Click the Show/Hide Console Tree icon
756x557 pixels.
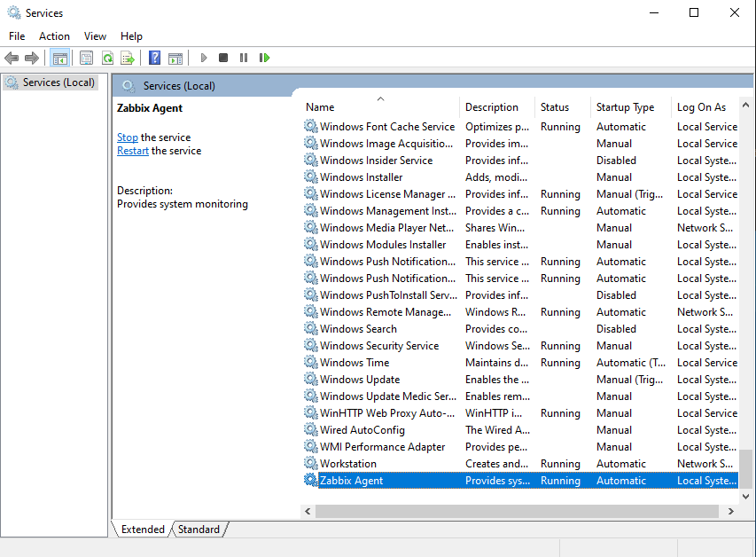click(60, 58)
